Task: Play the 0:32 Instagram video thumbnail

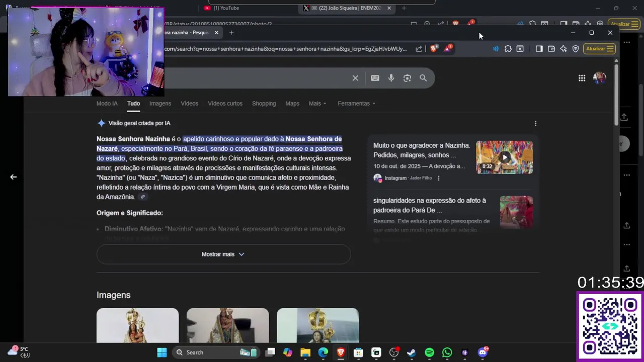Action: click(505, 157)
